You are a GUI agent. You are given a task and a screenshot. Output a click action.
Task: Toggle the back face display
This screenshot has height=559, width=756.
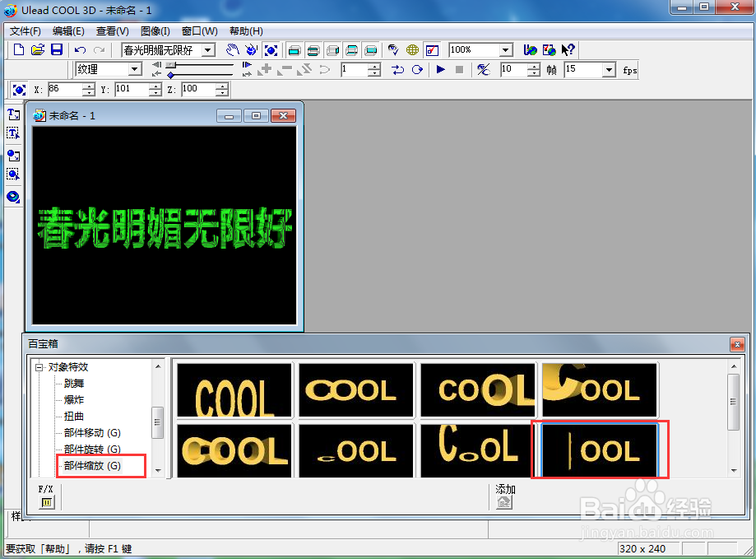[x=371, y=50]
